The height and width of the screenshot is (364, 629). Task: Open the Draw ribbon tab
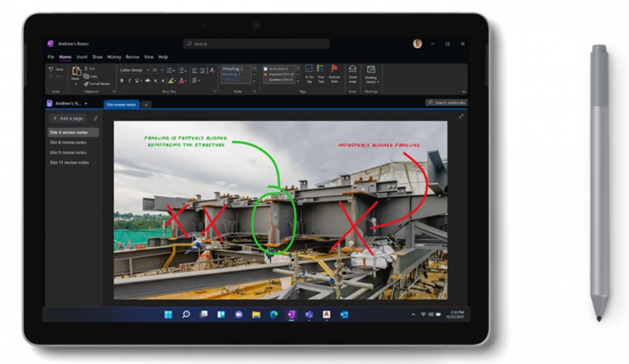pyautogui.click(x=97, y=57)
